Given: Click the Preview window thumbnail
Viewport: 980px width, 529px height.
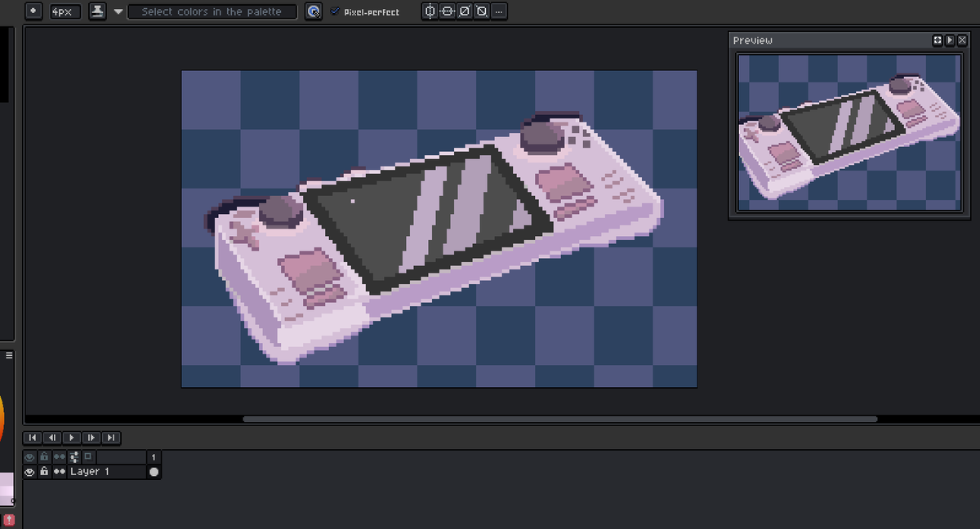Looking at the screenshot, I should [x=849, y=132].
